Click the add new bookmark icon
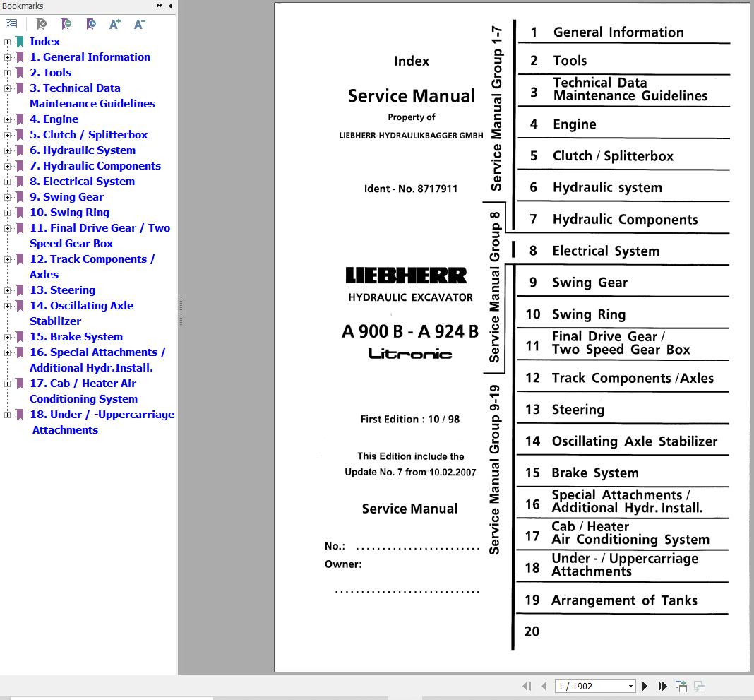 click(x=66, y=23)
